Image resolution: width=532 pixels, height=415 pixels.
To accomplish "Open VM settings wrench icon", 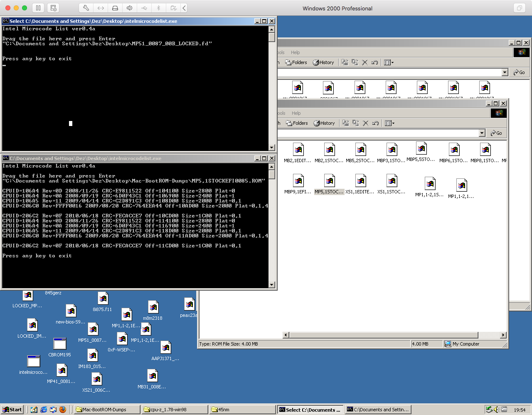I will point(86,8).
